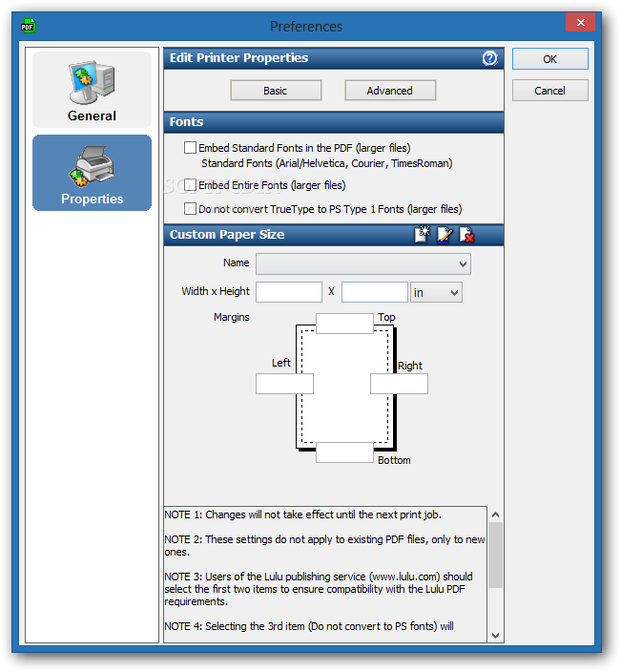Viewport: 621px width, 672px height.
Task: Enable Embed Standard Fonts in the PDF
Action: coord(190,148)
